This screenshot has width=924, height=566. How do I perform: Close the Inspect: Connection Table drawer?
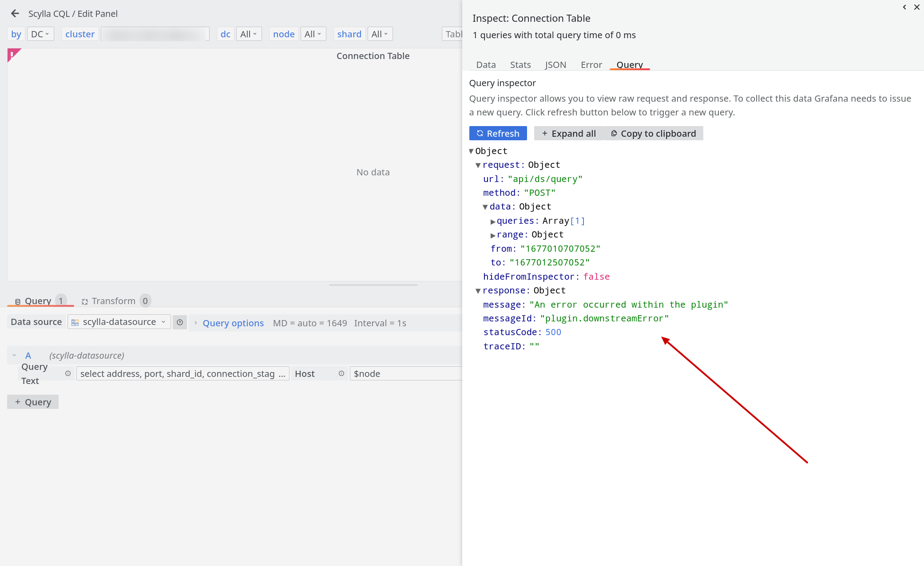pyautogui.click(x=917, y=7)
